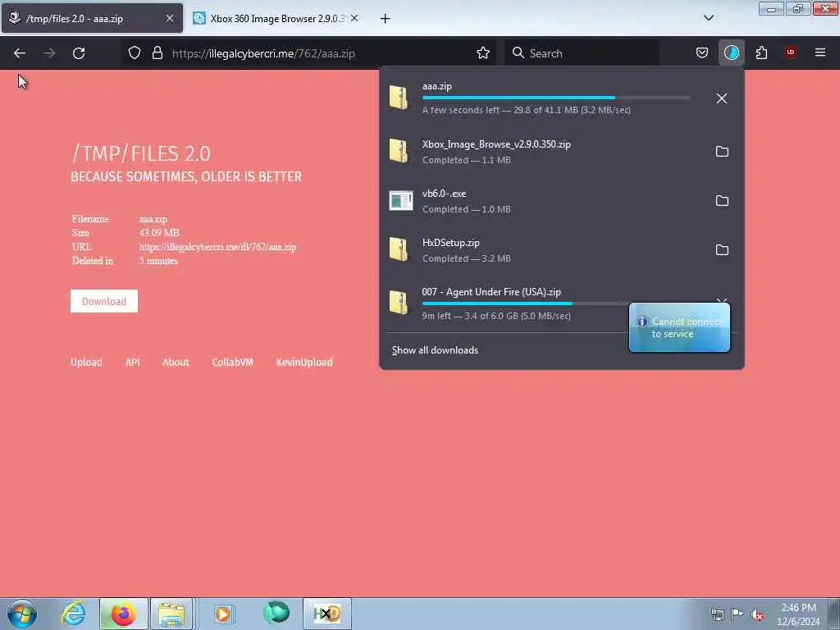
Task: Reload the page with the refresh icon
Action: coord(79,53)
